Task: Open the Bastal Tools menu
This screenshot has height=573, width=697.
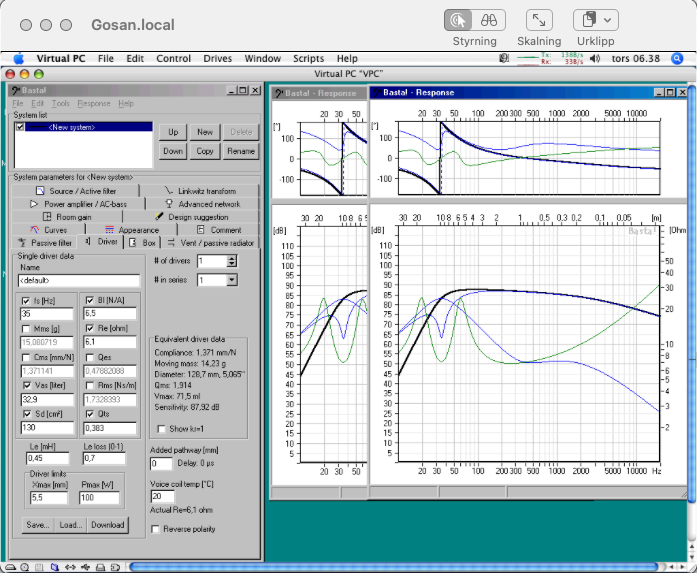Action: point(60,104)
